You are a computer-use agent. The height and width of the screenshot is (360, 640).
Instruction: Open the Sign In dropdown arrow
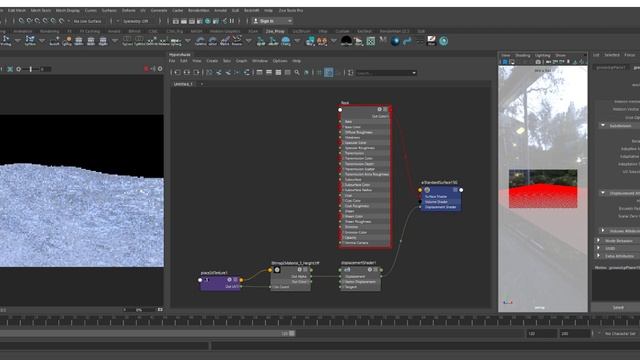point(290,21)
